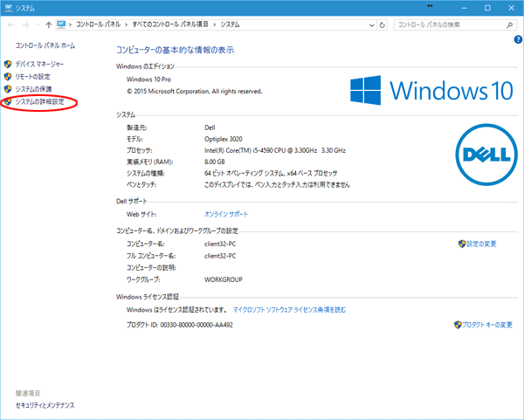Viewport: 524px width, 420px height.
Task: Click システム breadcrumb in address bar
Action: click(230, 24)
